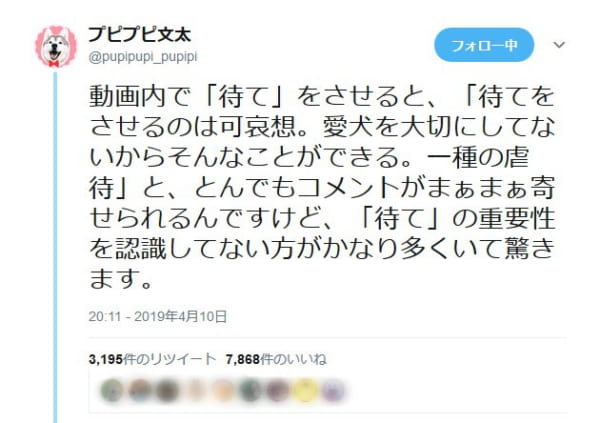Image resolution: width=600 pixels, height=423 pixels.
Task: Click the tweet's final line ending ます。
Action: [x=121, y=279]
